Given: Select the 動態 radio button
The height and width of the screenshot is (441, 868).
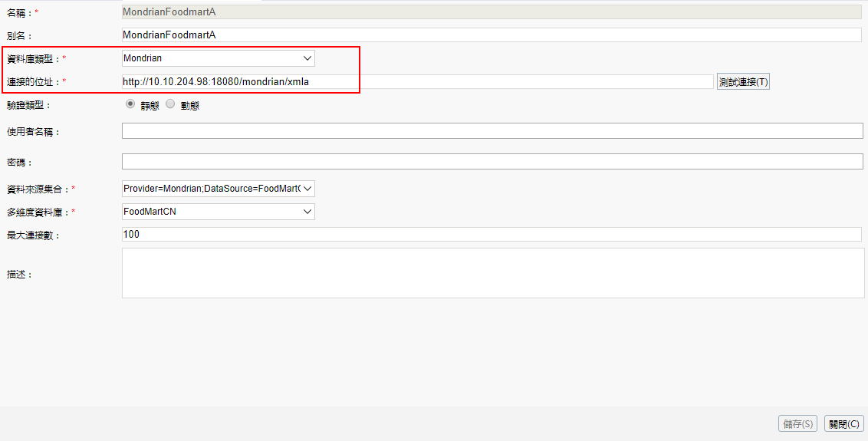Looking at the screenshot, I should point(170,105).
